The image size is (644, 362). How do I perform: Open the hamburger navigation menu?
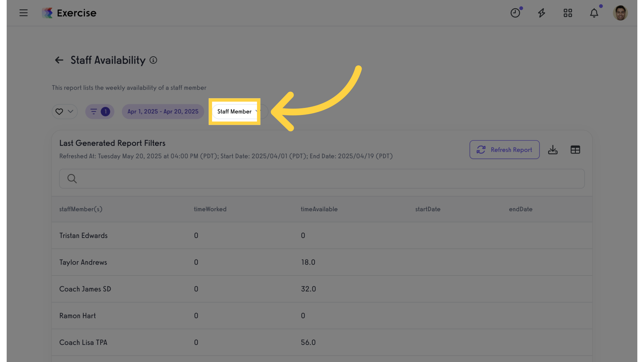pos(23,13)
